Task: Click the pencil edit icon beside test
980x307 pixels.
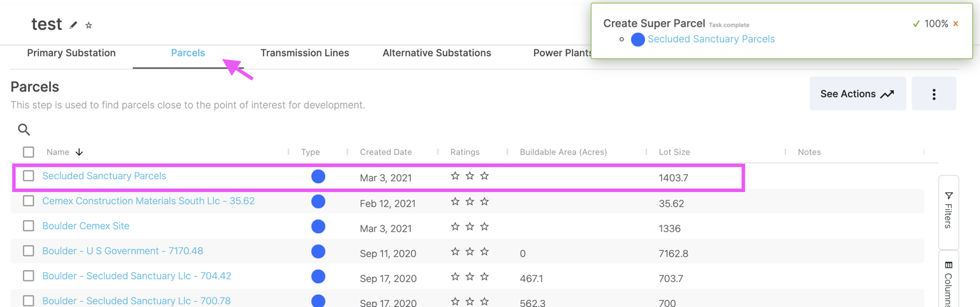Action: pos(73,25)
